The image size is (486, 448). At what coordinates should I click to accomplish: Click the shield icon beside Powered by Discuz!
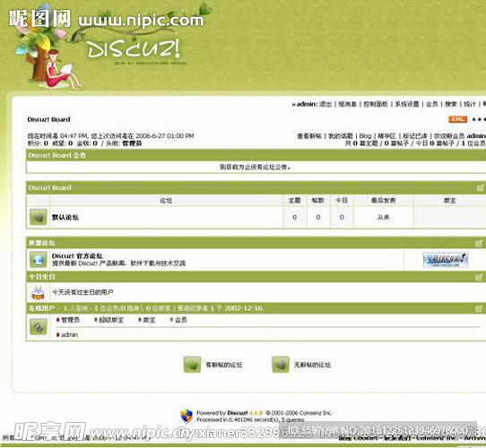(x=187, y=416)
